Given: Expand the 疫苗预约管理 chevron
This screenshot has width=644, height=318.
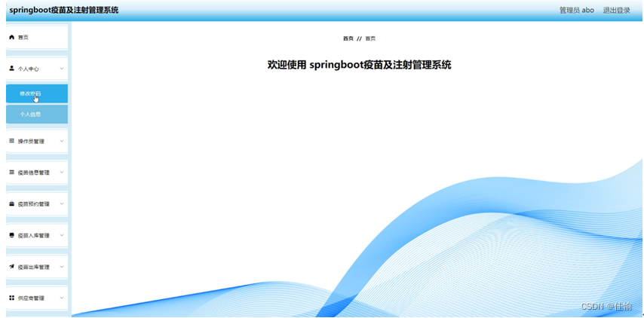Looking at the screenshot, I should (62, 204).
